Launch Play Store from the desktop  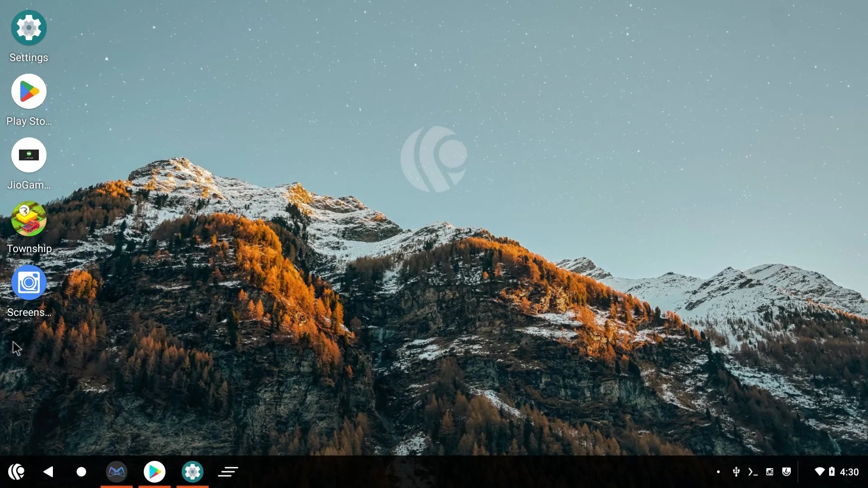28,92
